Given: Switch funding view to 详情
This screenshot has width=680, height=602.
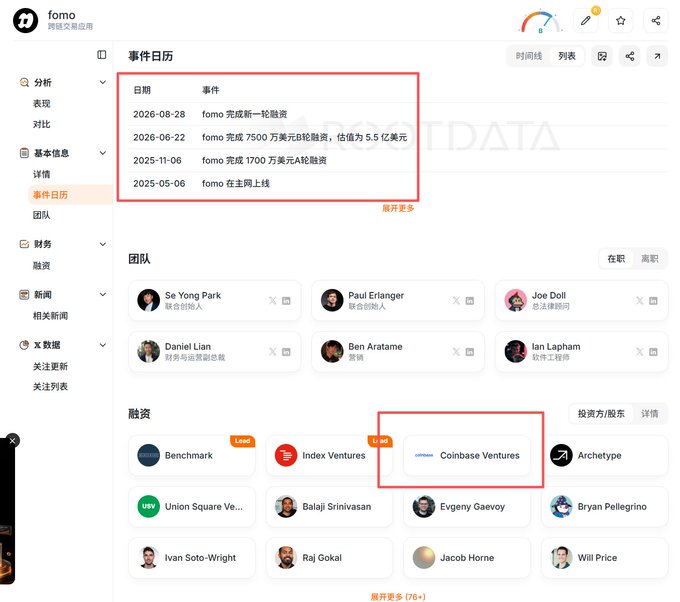Looking at the screenshot, I should (649, 414).
